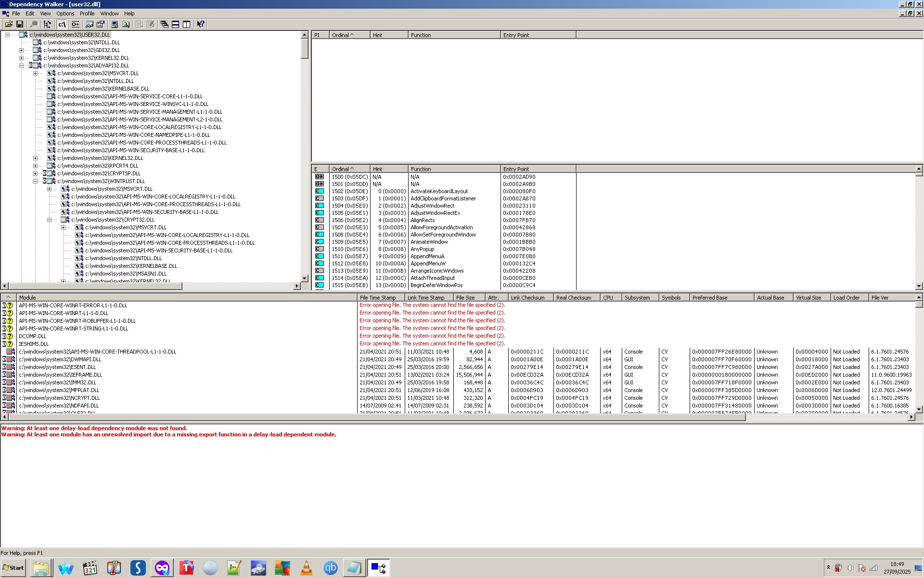Open the Options menu
This screenshot has height=578, width=924.
pos(65,13)
